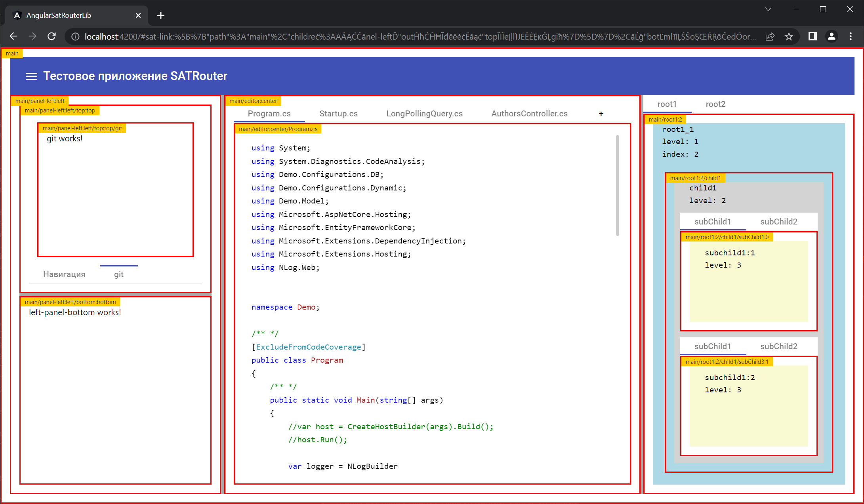Viewport: 864px width, 504px height.
Task: Expand the tab search chevron in the title bar
Action: 768,9
